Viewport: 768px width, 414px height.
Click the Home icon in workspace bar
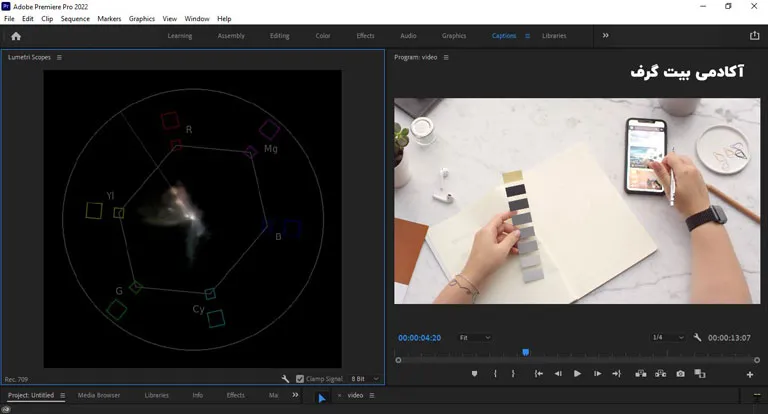[16, 36]
